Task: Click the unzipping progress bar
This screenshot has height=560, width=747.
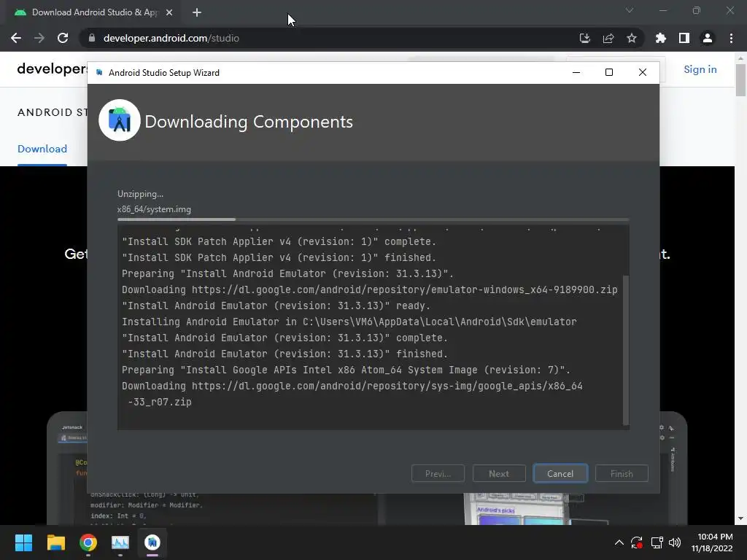Action: click(373, 219)
